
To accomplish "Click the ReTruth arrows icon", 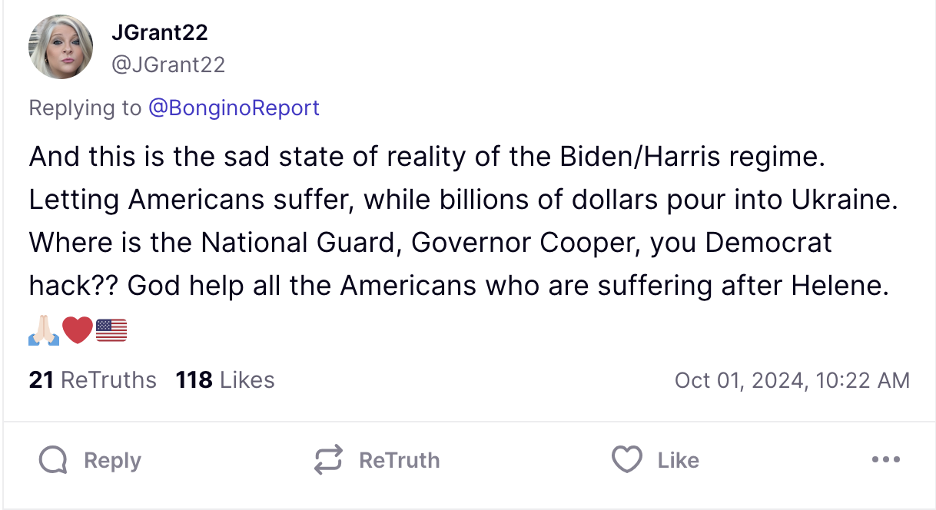I will tap(328, 460).
